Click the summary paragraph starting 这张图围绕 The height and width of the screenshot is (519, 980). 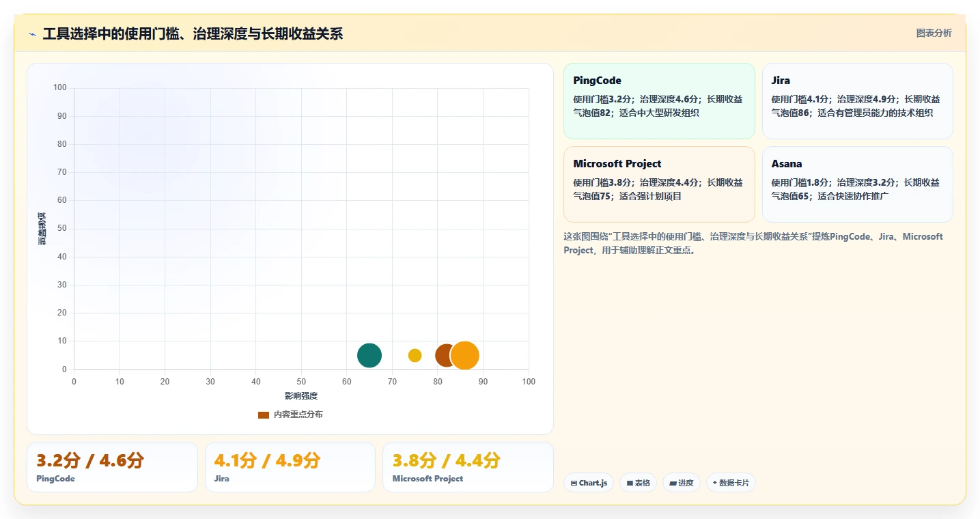[x=753, y=243]
